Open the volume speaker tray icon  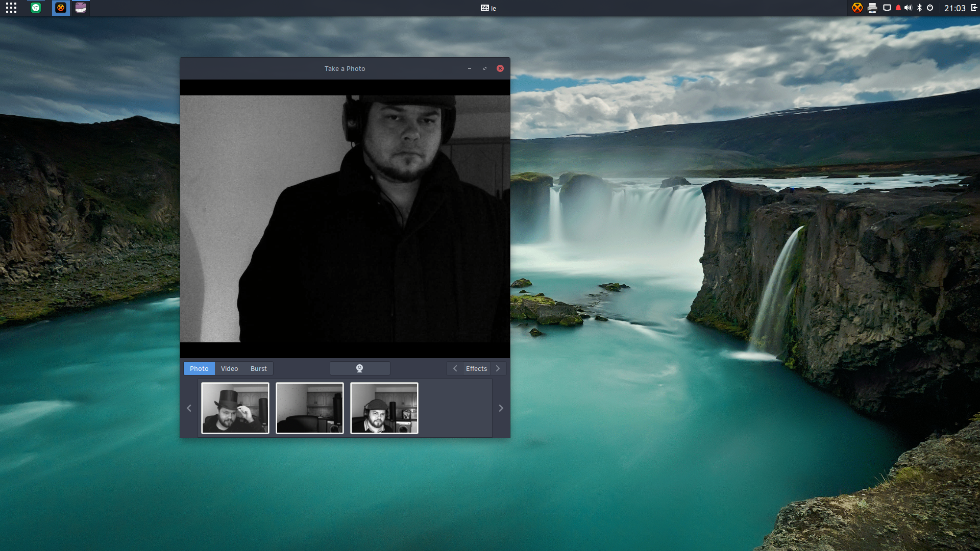click(x=908, y=8)
